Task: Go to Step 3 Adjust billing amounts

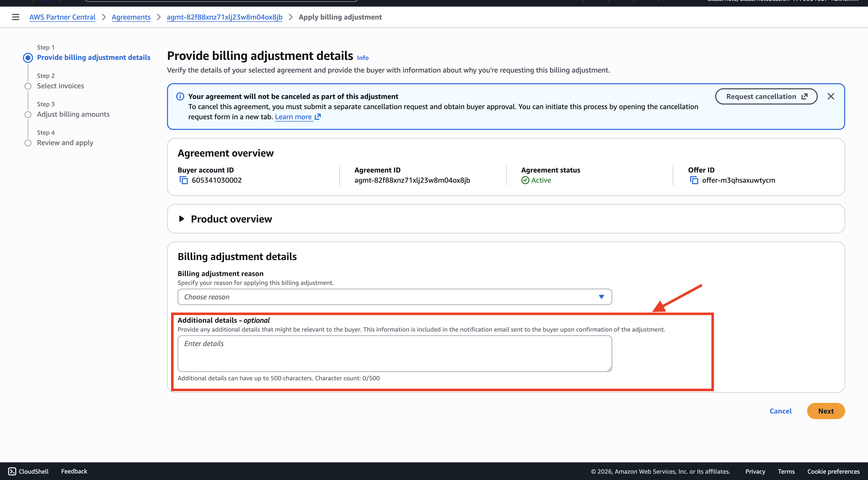Action: pos(73,114)
